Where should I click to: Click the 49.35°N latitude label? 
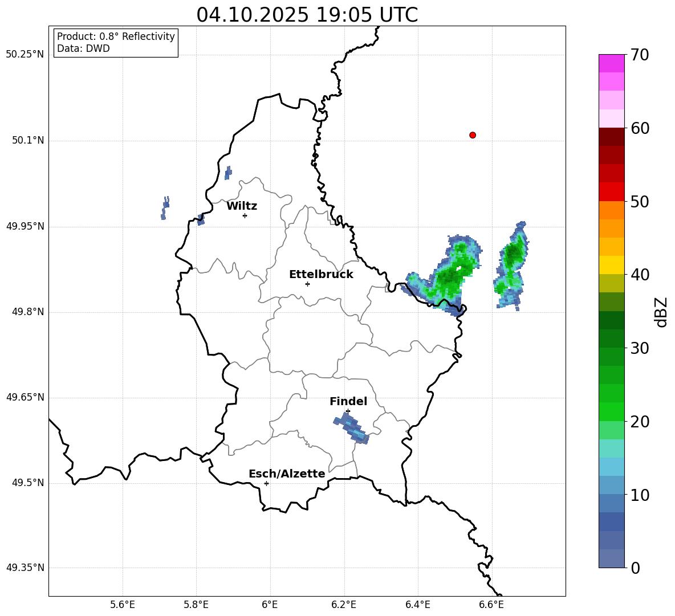25,568
